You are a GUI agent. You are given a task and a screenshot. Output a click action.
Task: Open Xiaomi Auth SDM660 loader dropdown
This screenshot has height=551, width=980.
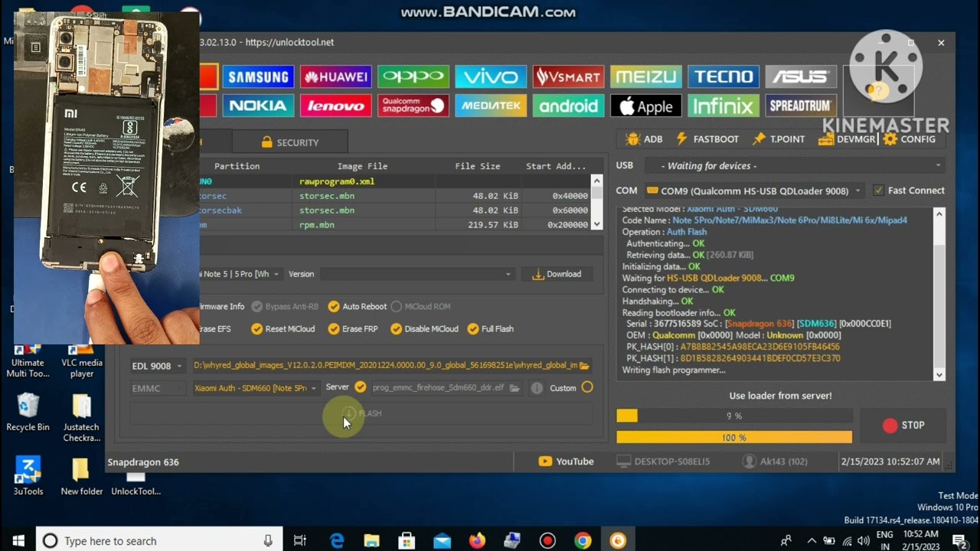coord(256,388)
